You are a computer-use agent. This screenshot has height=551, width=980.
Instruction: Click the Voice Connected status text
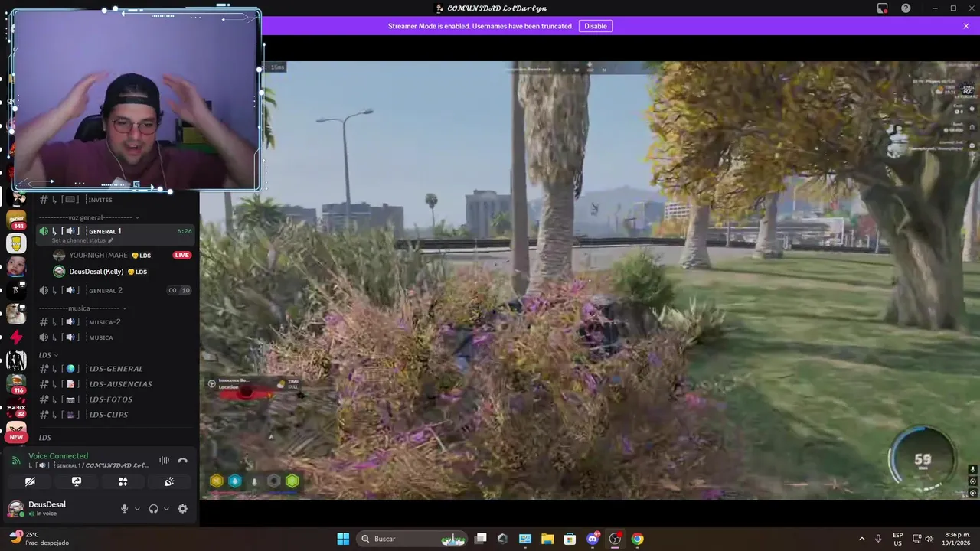pos(58,456)
